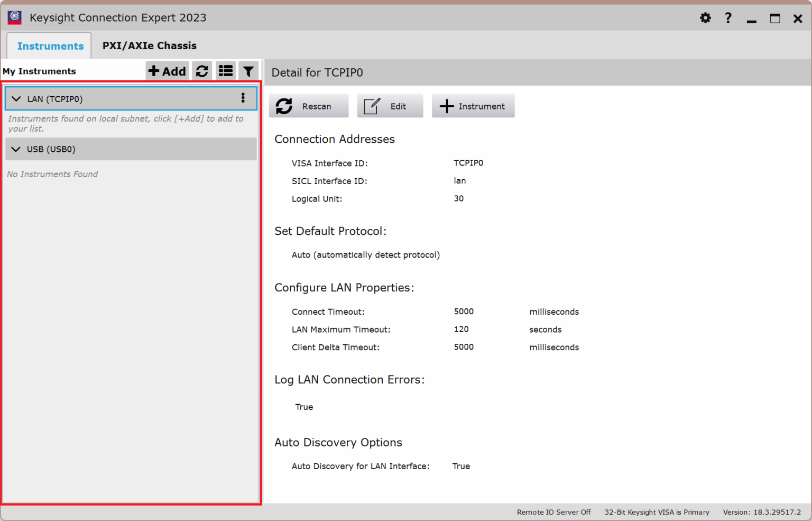Refresh the My Instruments list

(202, 71)
